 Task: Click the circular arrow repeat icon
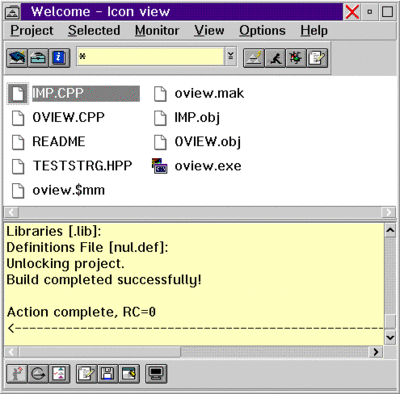pos(38,374)
